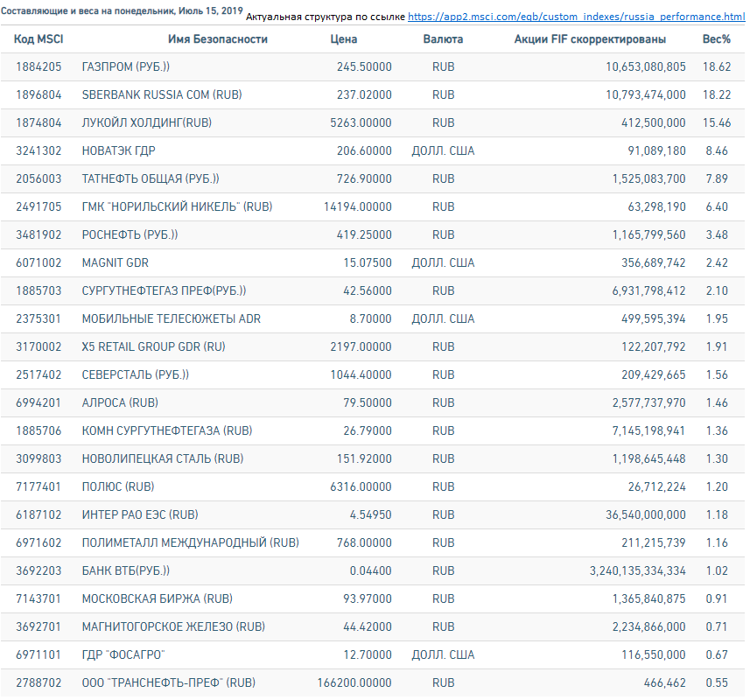Select 'МОСКОВСКАЯ БИРЖА (RUB)' cell

pyautogui.click(x=157, y=598)
